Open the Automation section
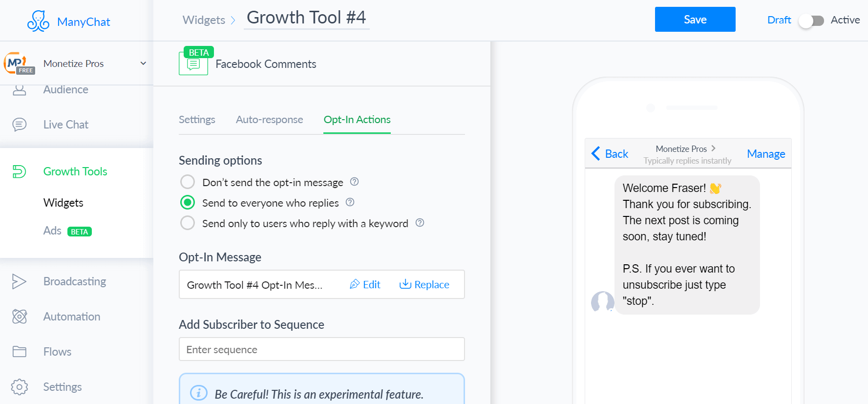The image size is (868, 404). (x=72, y=317)
